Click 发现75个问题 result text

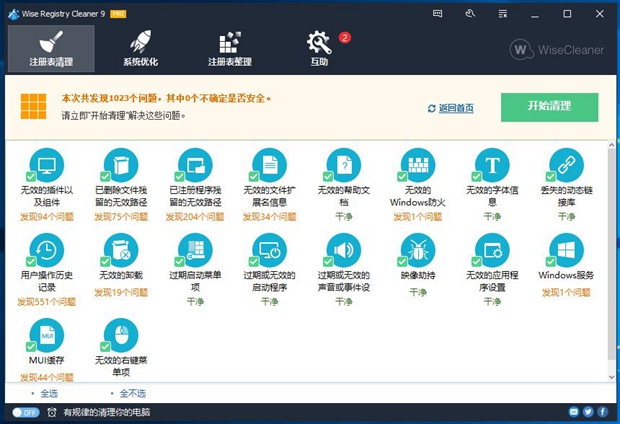pos(121,217)
